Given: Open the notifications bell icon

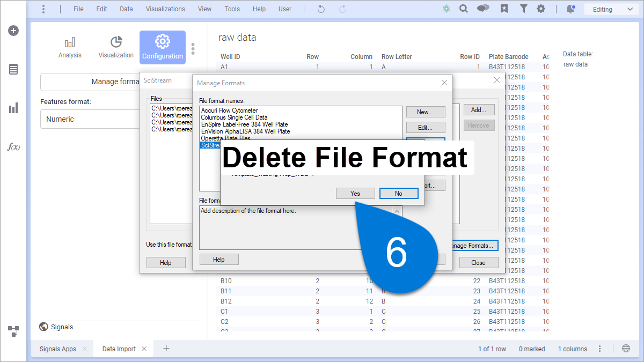Looking at the screenshot, I should tap(570, 9).
